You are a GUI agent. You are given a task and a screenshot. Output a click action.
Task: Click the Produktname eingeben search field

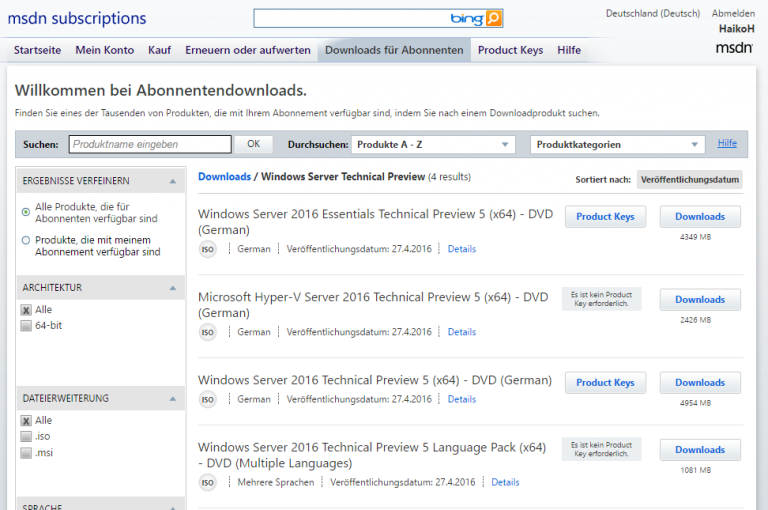(149, 145)
